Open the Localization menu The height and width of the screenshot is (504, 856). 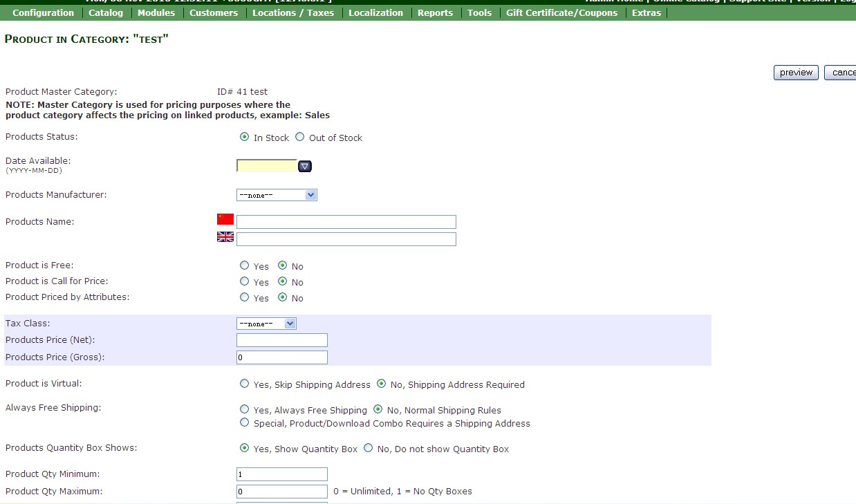point(375,12)
